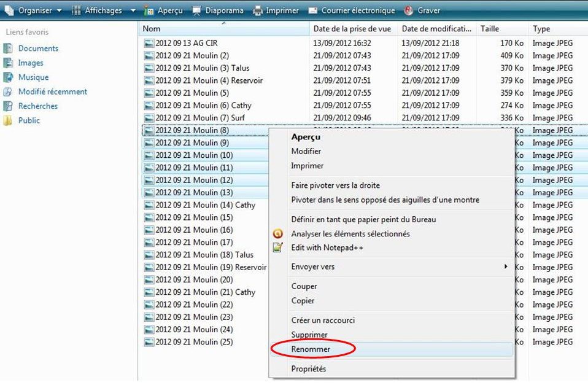The image size is (588, 385).
Task: Choose Supprimer in the context menu
Action: [309, 335]
